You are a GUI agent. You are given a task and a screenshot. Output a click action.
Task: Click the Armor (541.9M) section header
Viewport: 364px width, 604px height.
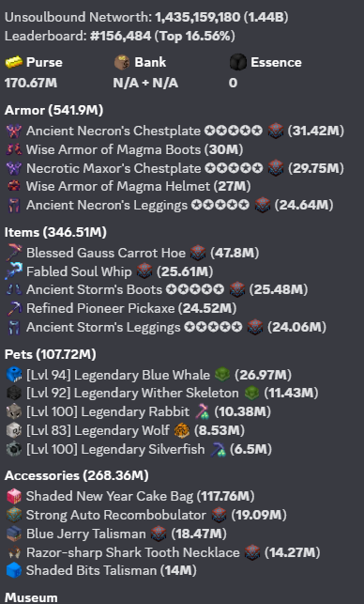(53, 111)
